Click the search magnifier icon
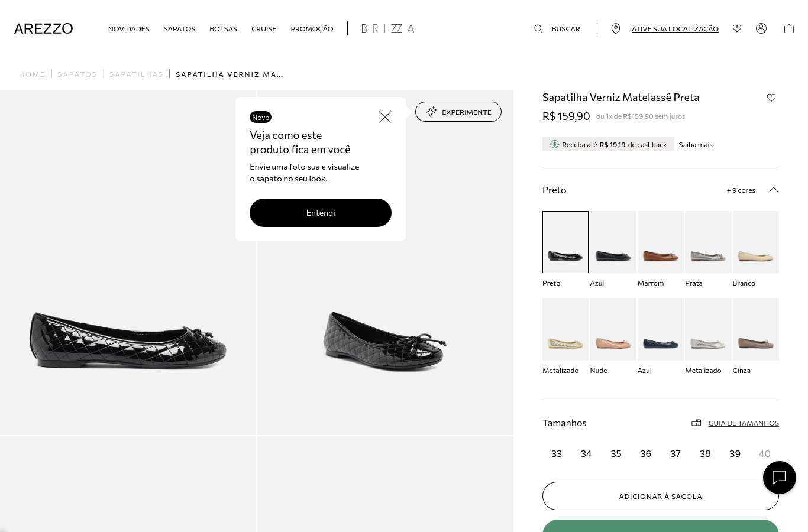The width and height of the screenshot is (808, 532). click(538, 28)
